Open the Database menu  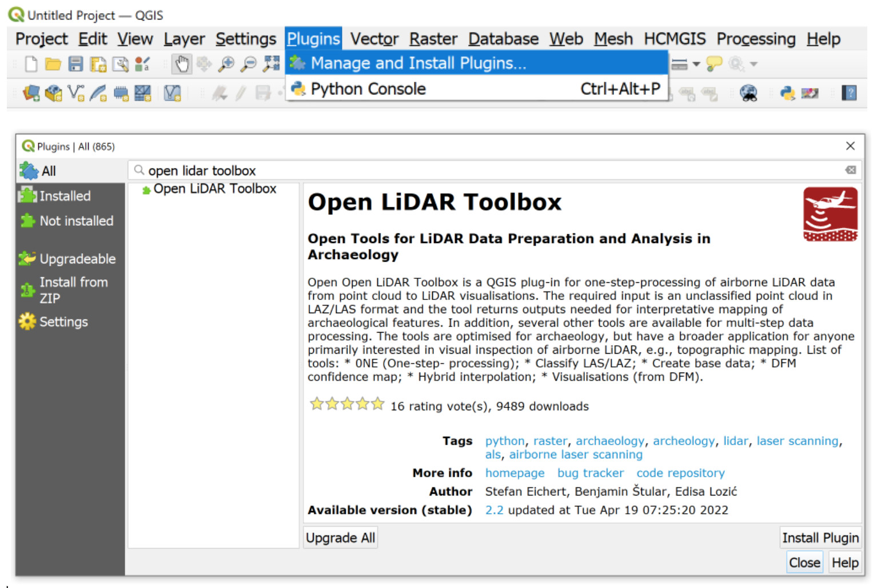[504, 39]
